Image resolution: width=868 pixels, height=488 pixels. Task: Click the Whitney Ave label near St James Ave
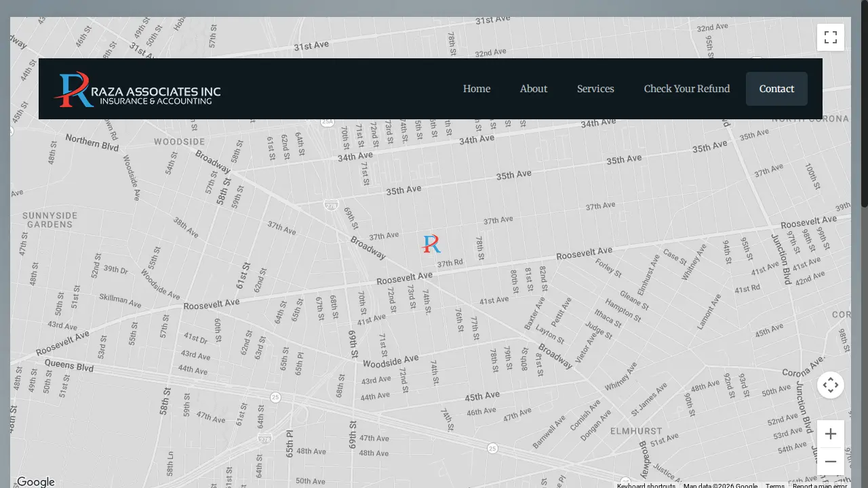click(x=621, y=376)
